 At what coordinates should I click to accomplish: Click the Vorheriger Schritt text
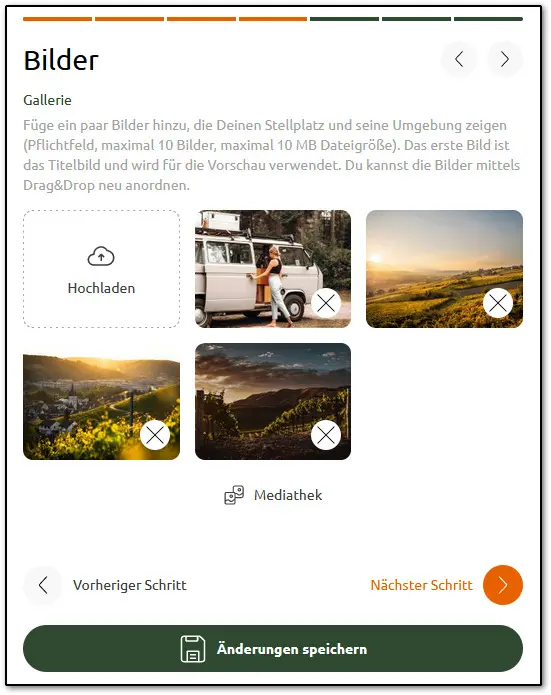(130, 585)
